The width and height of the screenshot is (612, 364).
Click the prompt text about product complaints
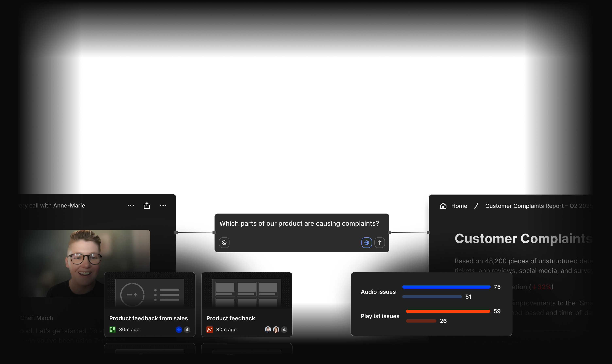click(299, 223)
